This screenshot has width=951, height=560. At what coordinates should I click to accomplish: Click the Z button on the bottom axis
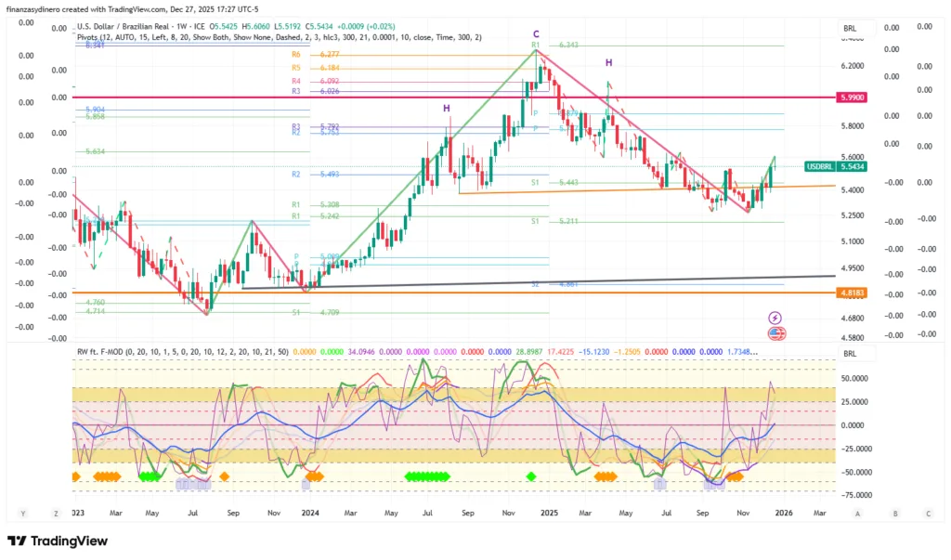pos(56,513)
